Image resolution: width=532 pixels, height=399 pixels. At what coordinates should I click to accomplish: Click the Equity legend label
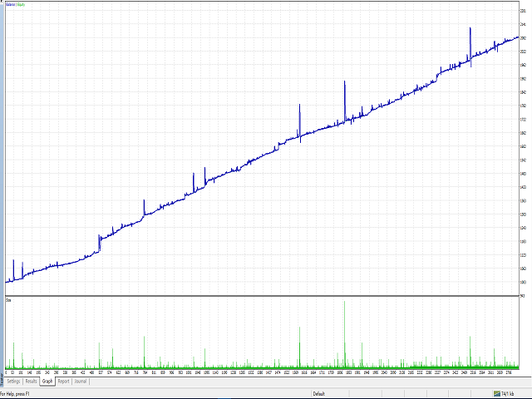tap(21, 5)
